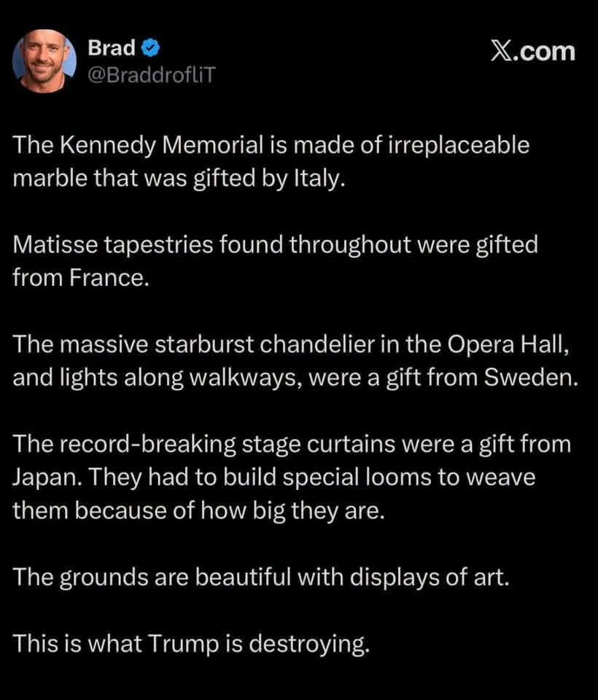The image size is (598, 700).
Task: Click the starburst chandelier Opera Hall paragraph
Action: pos(295,361)
